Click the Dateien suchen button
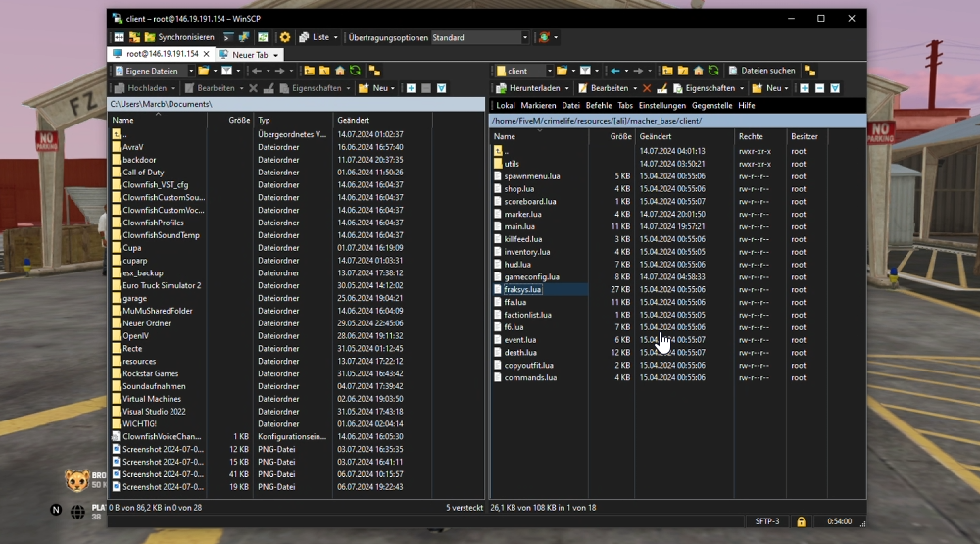The image size is (980, 544). (761, 71)
